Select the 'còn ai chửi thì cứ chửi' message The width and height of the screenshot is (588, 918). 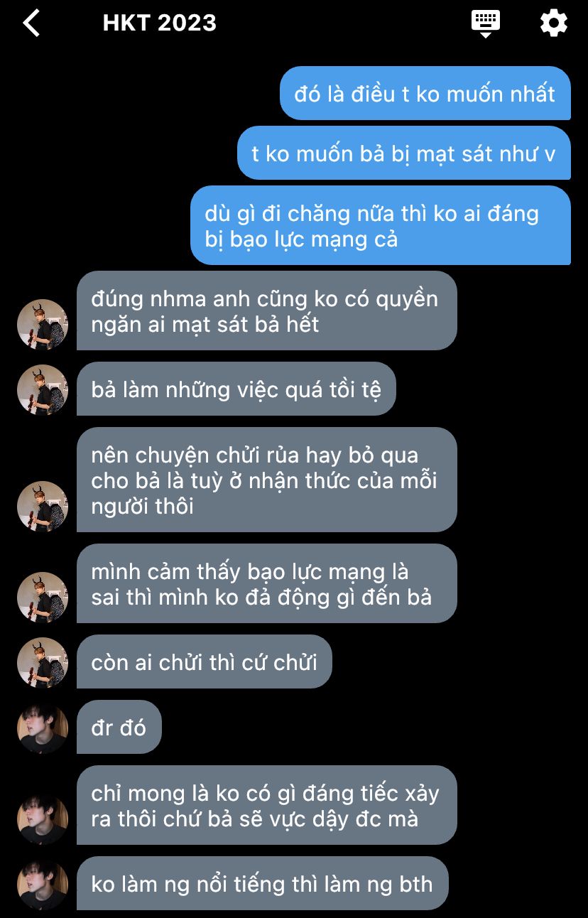[205, 661]
